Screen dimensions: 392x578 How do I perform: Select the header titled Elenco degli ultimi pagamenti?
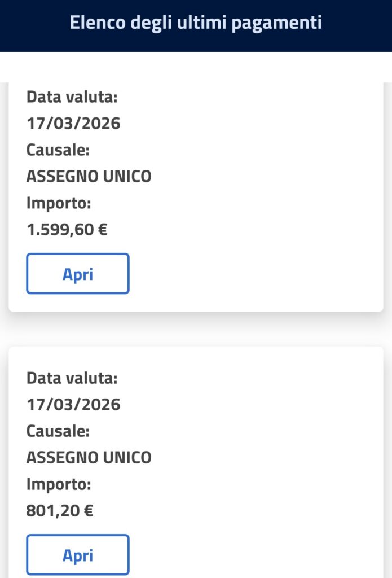click(x=196, y=24)
